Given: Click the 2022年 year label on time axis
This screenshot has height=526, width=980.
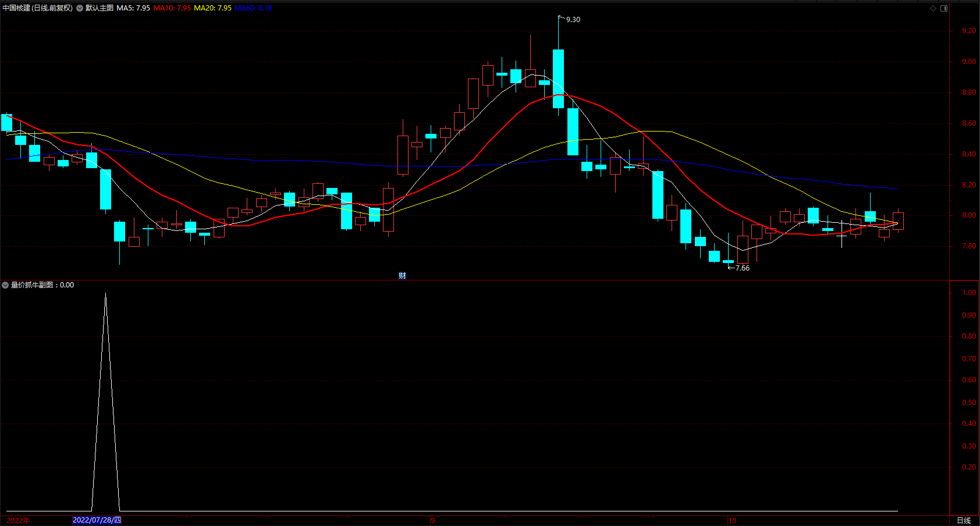Looking at the screenshot, I should point(19,521).
